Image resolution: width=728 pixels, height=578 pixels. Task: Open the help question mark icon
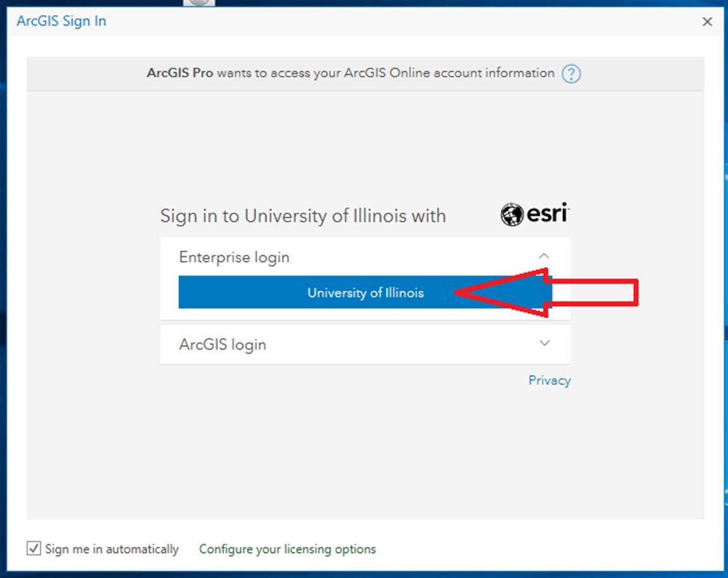(x=571, y=73)
